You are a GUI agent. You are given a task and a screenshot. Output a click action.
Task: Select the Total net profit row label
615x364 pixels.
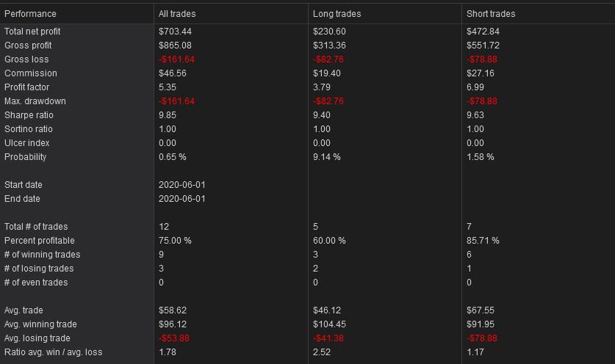point(32,32)
